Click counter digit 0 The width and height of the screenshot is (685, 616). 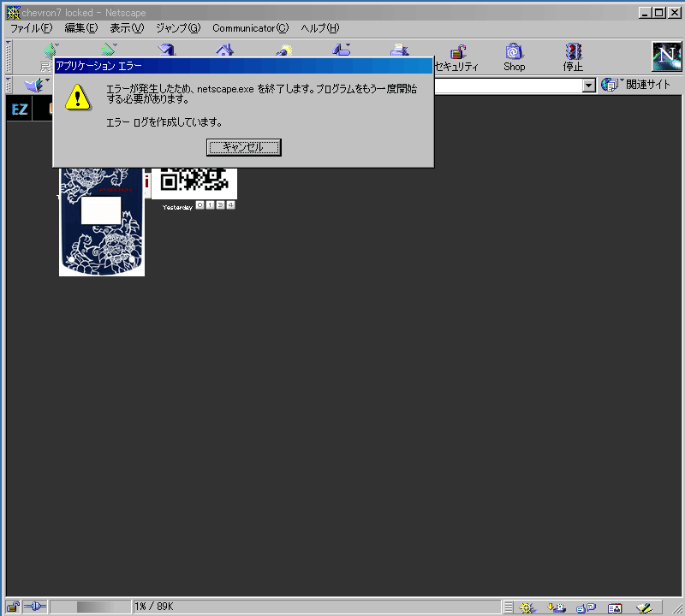[x=200, y=204]
